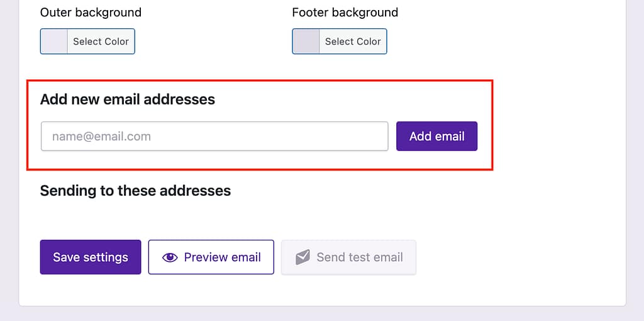Viewport: 644px width, 321px height.
Task: Click the eye icon in Preview email
Action: [170, 257]
